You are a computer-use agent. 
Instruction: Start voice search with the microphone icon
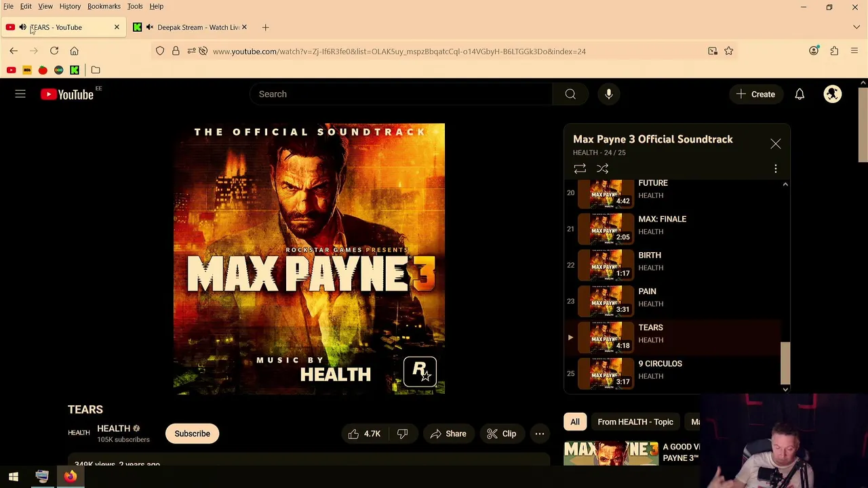(x=609, y=94)
